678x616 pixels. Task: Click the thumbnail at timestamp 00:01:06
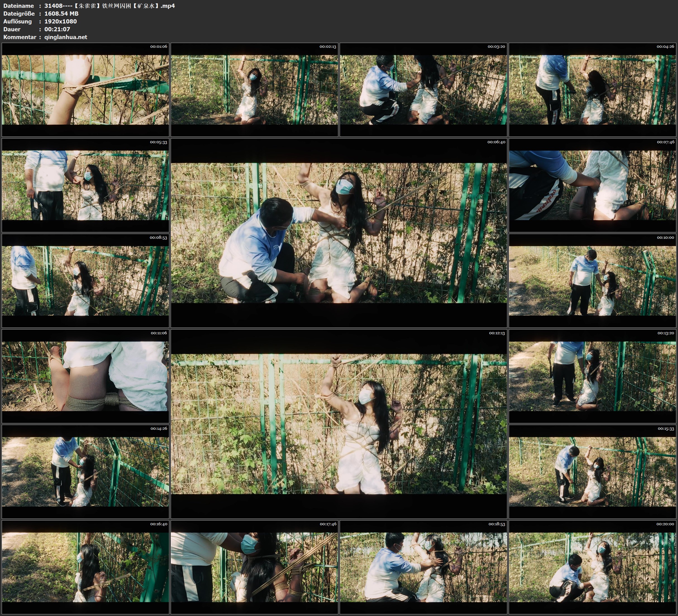(x=85, y=90)
